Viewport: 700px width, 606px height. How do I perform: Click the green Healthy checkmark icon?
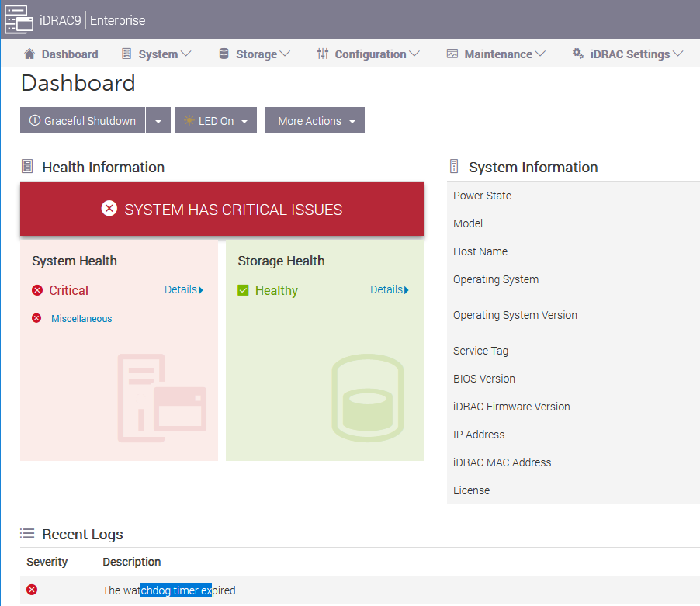tap(244, 290)
